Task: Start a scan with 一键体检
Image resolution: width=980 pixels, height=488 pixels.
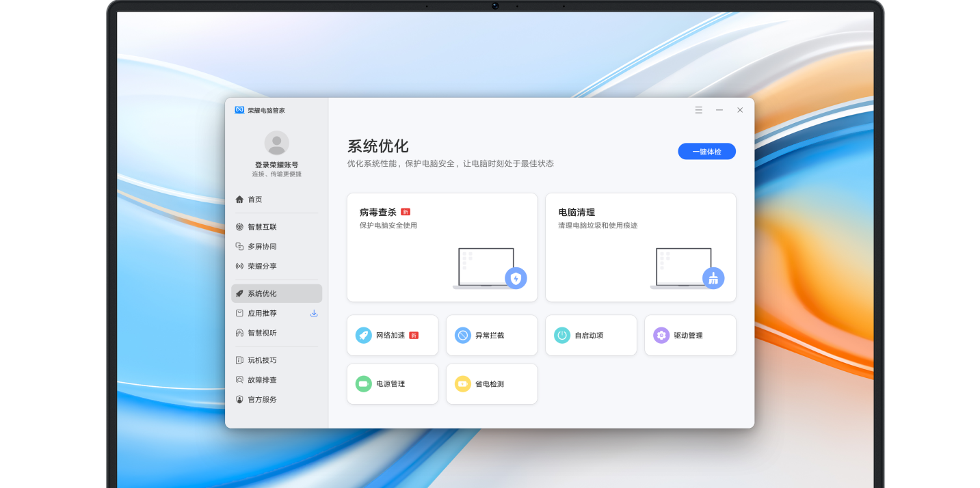Action: (706, 151)
